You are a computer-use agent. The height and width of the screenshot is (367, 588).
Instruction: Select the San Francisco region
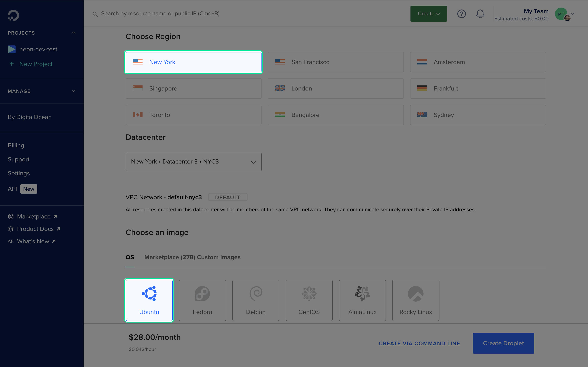pos(336,62)
